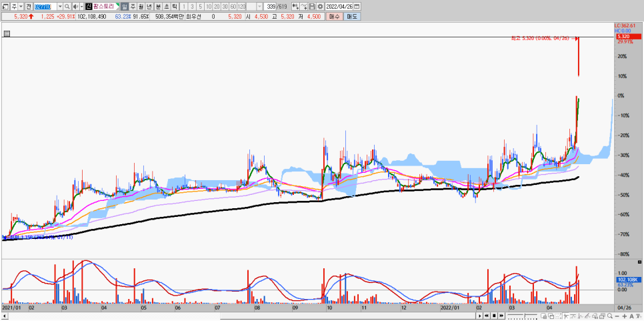Click the green corner marker on the stock name
Image resolution: width=644 pixels, height=321 pixels.
click(118, 5)
